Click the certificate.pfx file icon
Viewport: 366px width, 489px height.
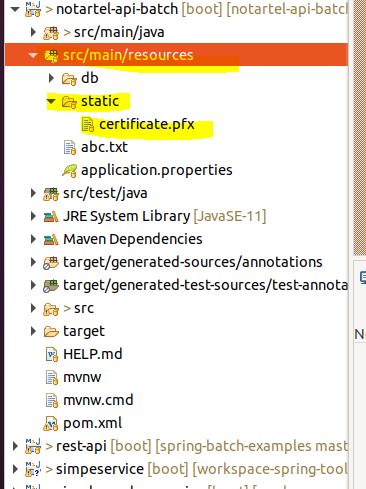88,125
